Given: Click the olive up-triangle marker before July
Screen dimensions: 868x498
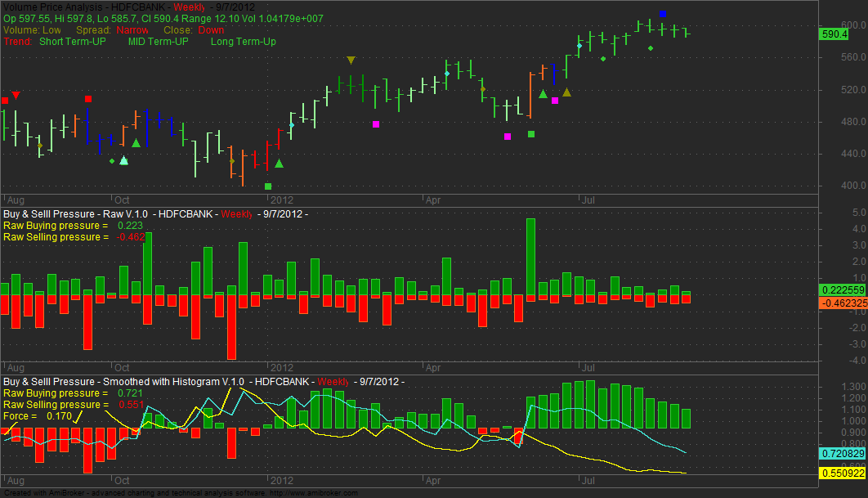Looking at the screenshot, I should 566,92.
